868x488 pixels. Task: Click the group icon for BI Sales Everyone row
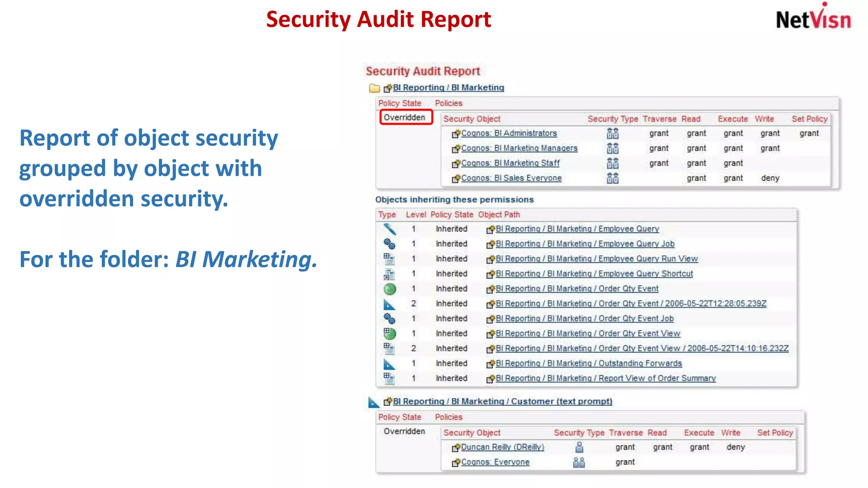tap(612, 178)
